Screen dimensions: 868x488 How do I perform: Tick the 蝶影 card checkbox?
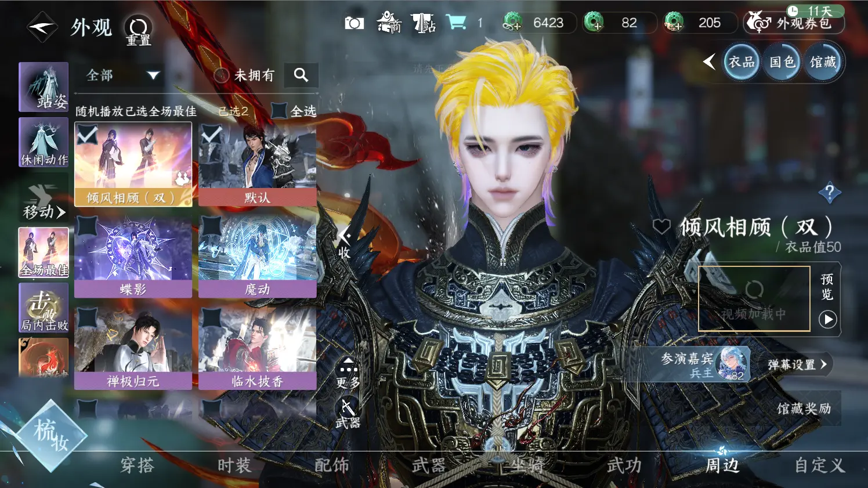tap(88, 226)
